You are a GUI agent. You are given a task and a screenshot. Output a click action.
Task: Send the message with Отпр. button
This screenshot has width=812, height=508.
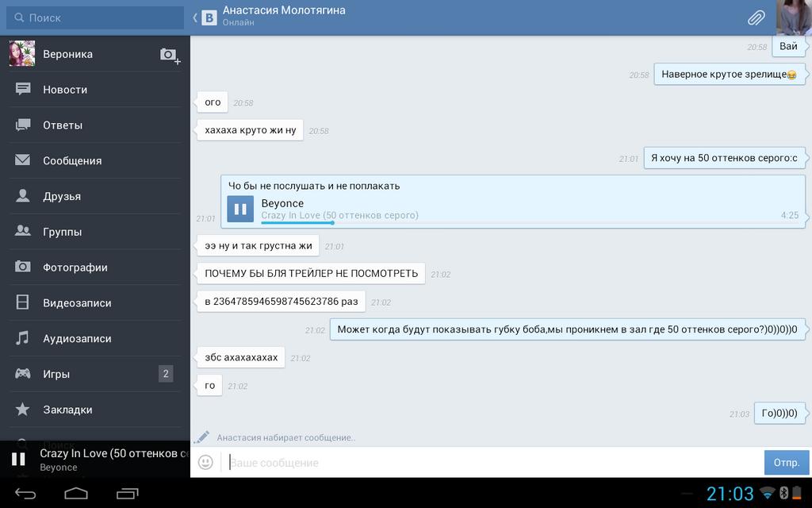click(x=787, y=463)
